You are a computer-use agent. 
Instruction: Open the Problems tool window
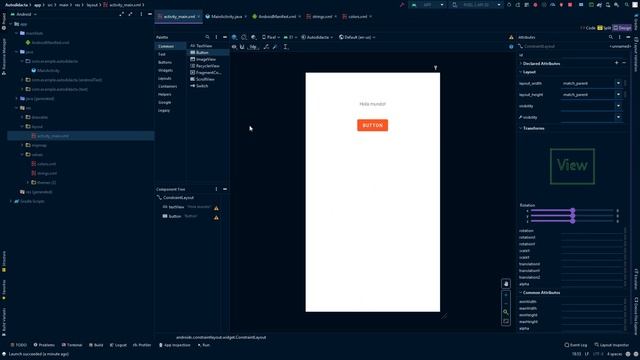tap(44, 345)
